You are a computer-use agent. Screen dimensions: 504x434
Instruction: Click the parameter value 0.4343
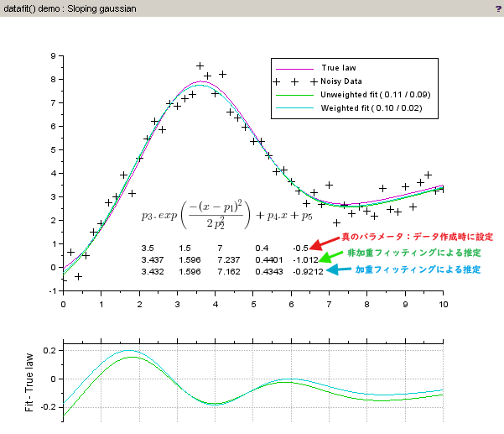[x=268, y=272]
